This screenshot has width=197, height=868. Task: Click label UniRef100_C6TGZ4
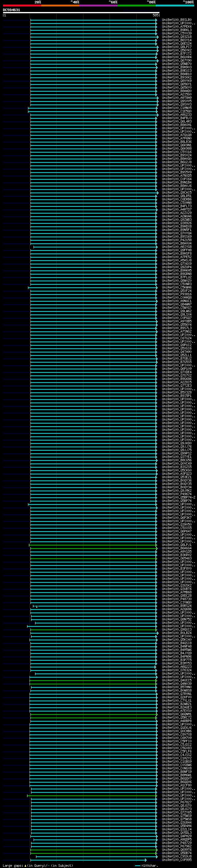(x=176, y=338)
